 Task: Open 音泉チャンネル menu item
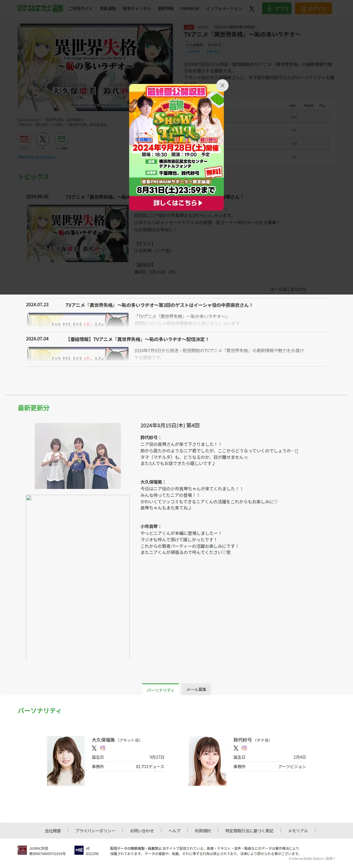coord(136,9)
